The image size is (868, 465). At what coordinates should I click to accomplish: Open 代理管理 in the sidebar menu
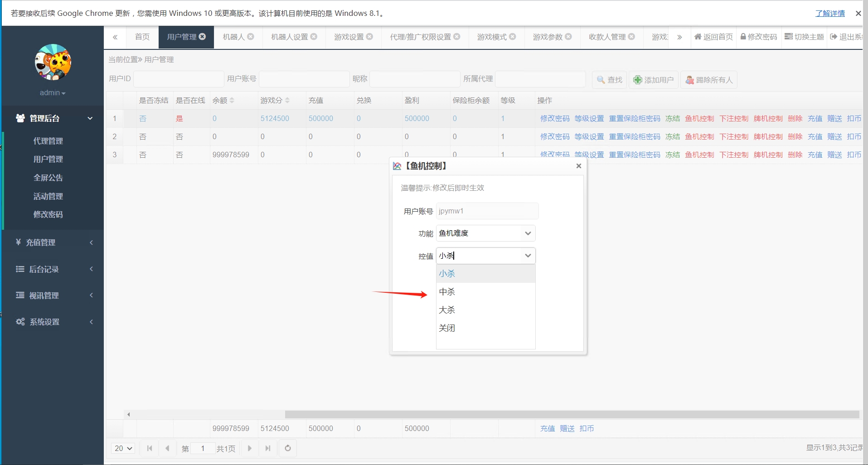click(x=48, y=141)
